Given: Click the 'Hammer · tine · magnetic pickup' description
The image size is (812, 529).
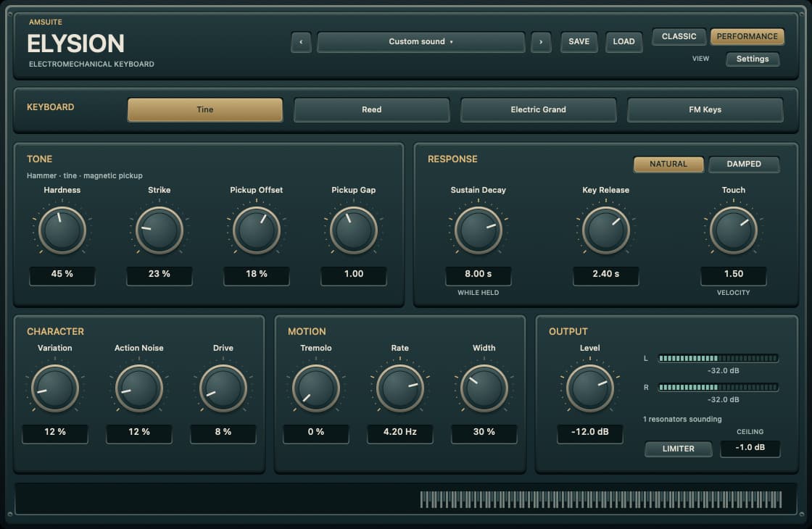Looking at the screenshot, I should [x=84, y=176].
